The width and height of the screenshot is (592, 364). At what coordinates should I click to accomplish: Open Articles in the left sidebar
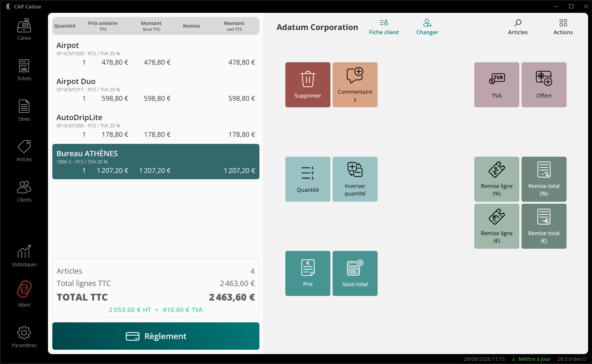tap(24, 151)
